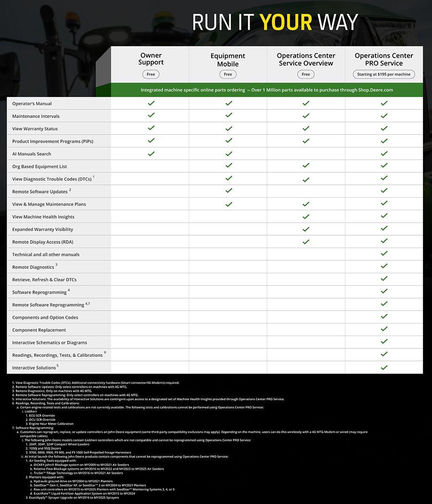Click the green Shop.Deere.com parts ordering banner

click(x=267, y=90)
